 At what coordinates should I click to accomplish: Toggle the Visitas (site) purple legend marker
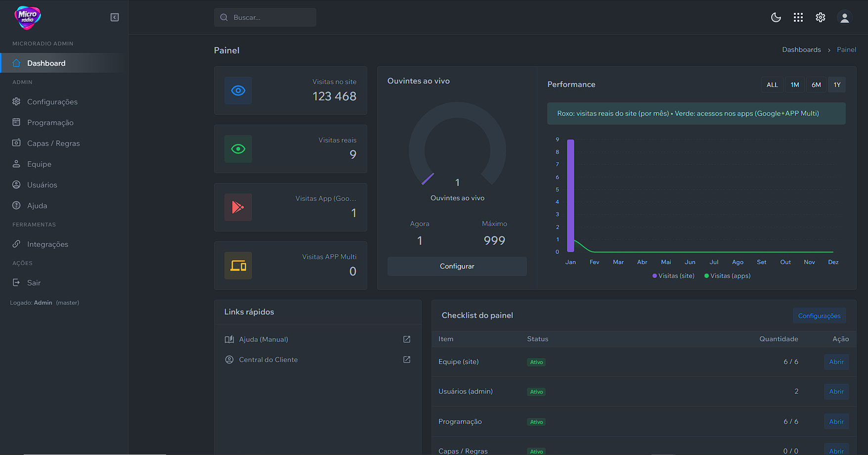point(655,276)
